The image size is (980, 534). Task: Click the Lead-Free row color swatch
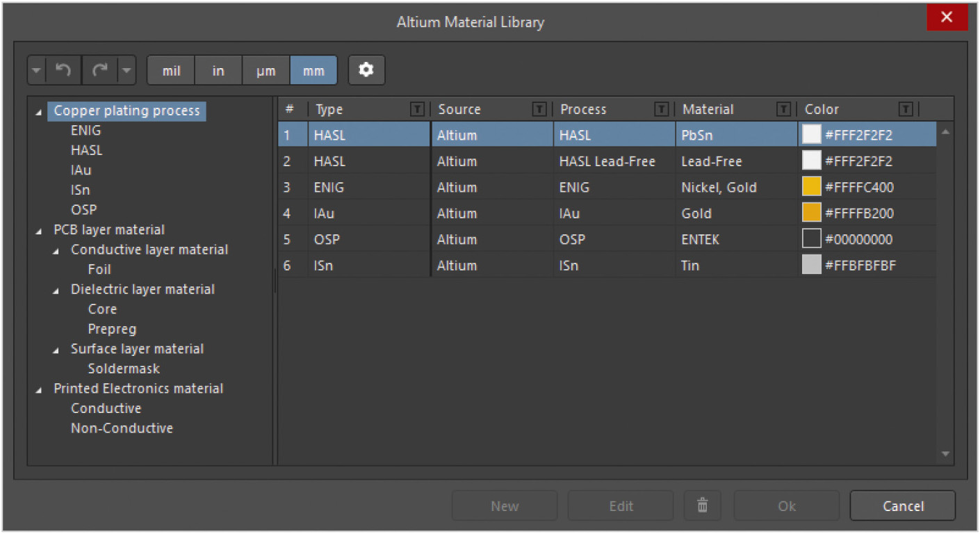click(811, 161)
